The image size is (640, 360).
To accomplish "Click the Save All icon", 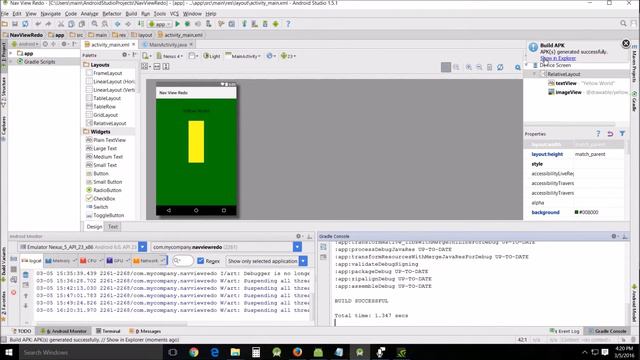I will pos(15,24).
